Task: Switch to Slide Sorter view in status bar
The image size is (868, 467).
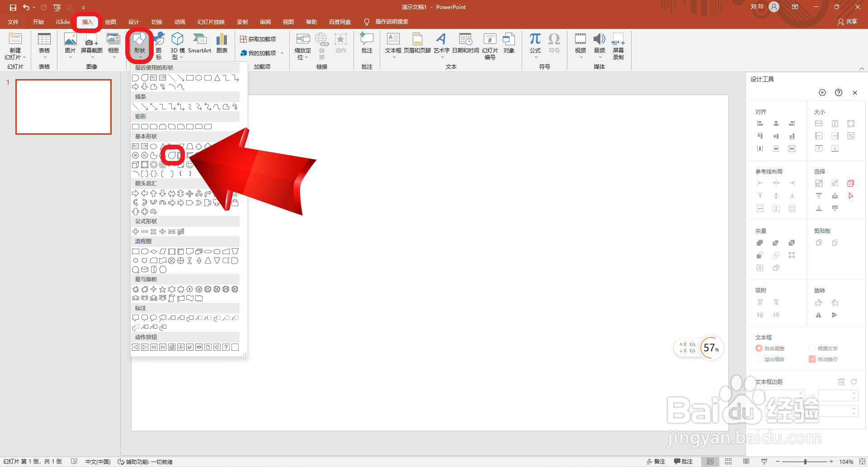Action: [x=728, y=462]
